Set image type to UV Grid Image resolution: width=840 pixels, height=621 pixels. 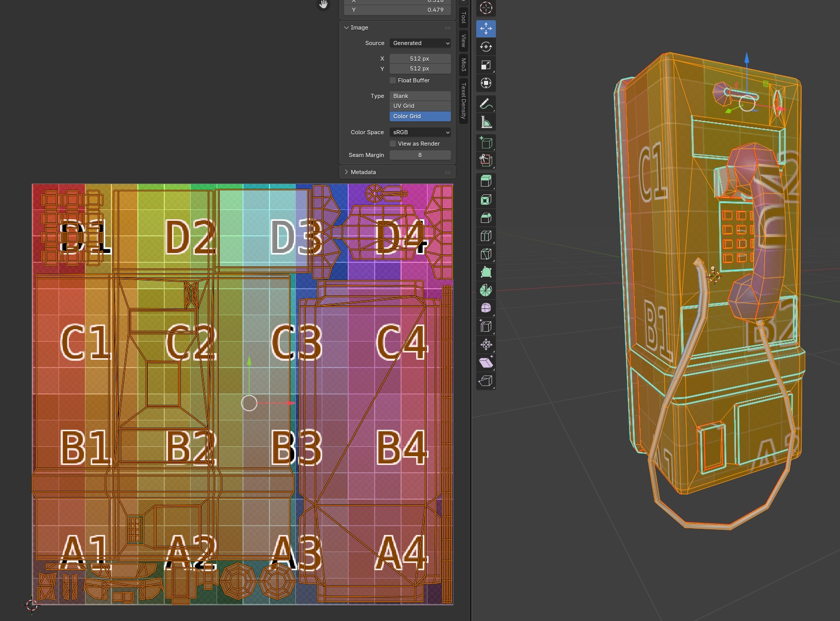420,106
